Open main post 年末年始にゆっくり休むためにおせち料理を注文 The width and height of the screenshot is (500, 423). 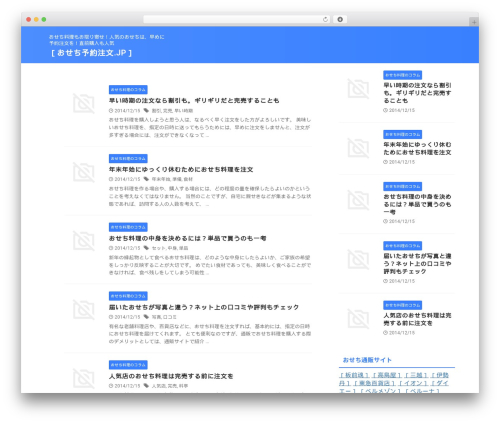point(181,169)
